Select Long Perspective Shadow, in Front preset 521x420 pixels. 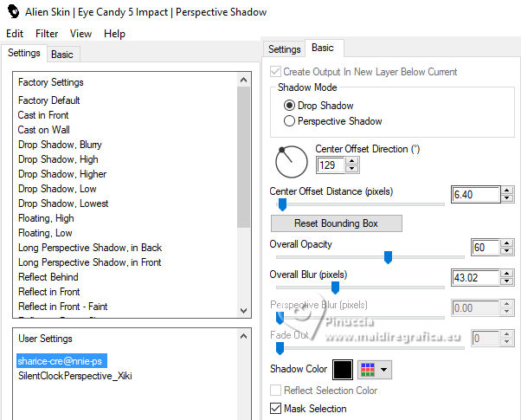click(89, 262)
